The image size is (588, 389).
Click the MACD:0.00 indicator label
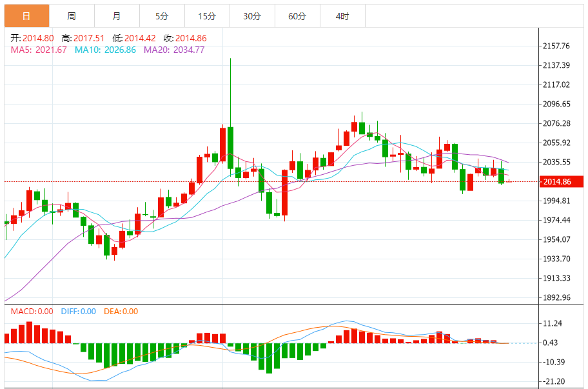pos(32,312)
